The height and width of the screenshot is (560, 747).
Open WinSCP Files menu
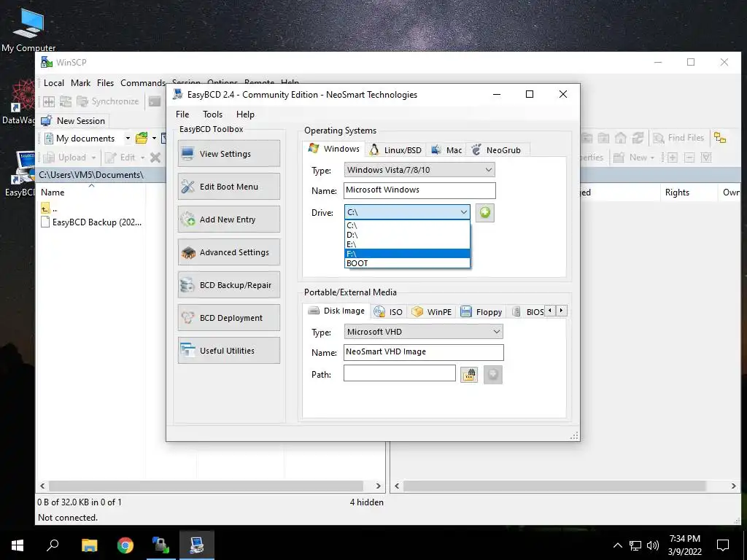click(105, 83)
